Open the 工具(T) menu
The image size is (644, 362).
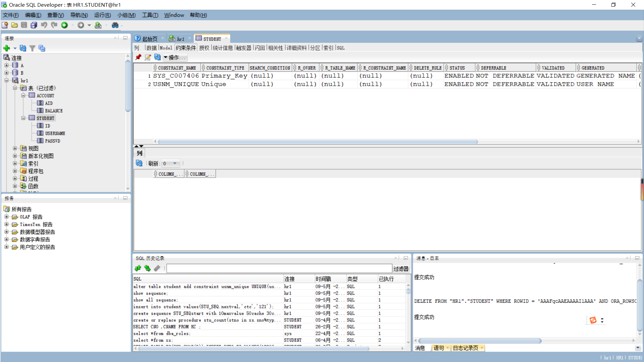pos(150,15)
